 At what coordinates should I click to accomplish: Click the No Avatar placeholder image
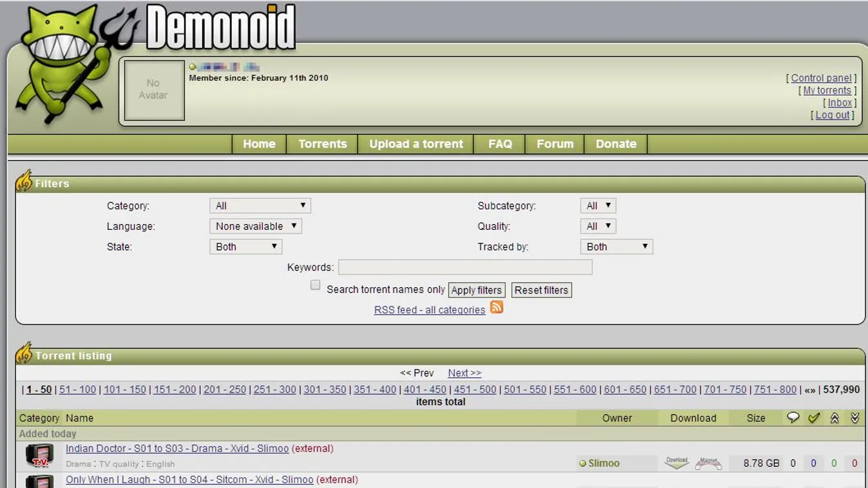click(154, 90)
